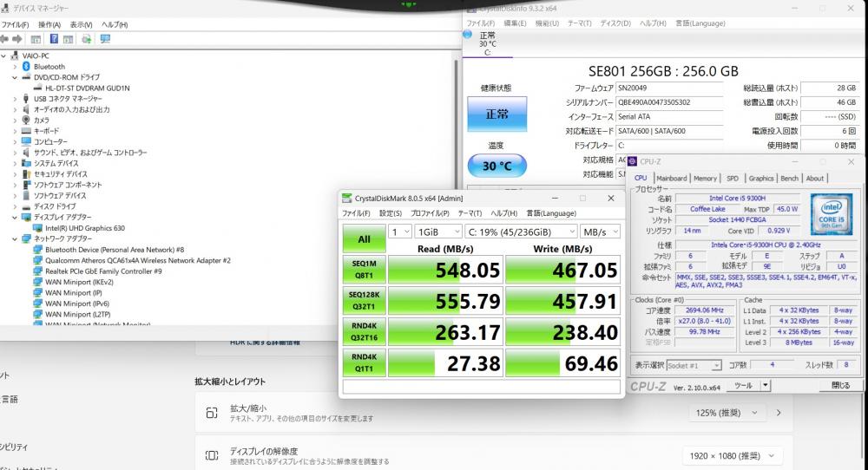Expand the Bluetooth category
The width and height of the screenshot is (868, 470).
coord(15,67)
